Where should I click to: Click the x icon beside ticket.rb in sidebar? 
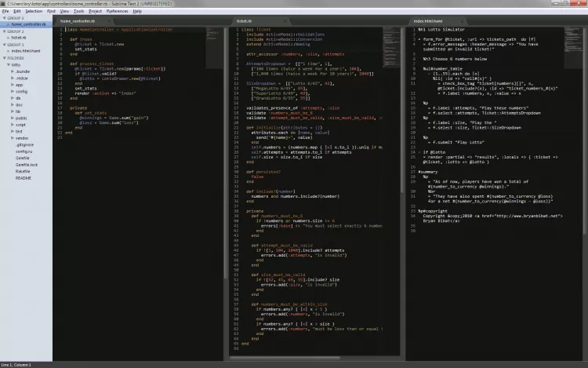[6, 37]
